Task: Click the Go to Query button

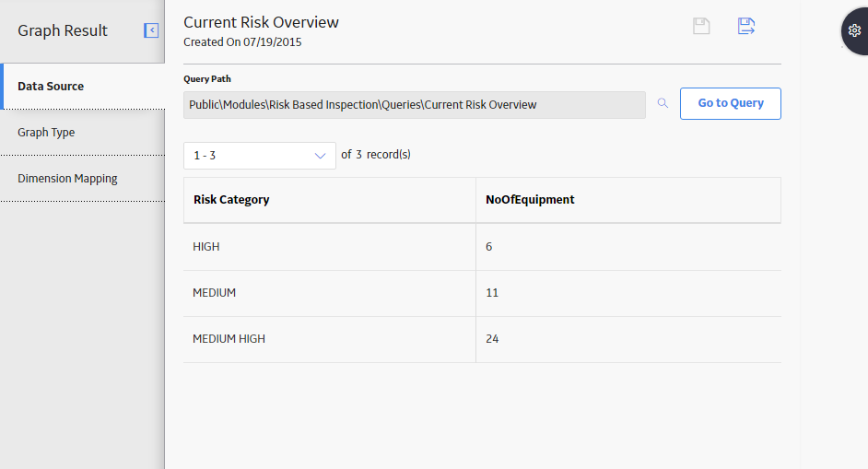Action: point(730,103)
